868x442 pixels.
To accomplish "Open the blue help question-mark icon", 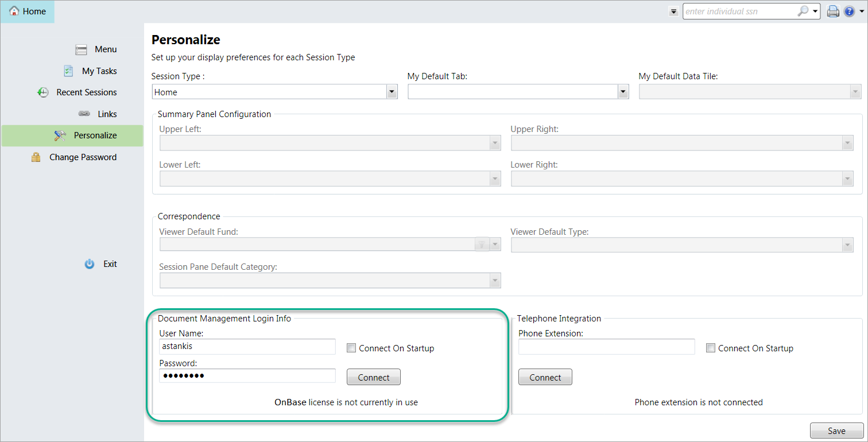I will point(849,11).
